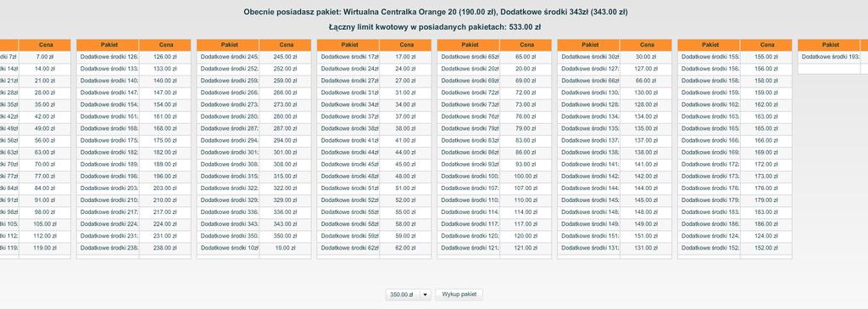The image size is (868, 309).
Task: Click the Obecnie posiadasz pakiet summary line
Action: click(435, 12)
